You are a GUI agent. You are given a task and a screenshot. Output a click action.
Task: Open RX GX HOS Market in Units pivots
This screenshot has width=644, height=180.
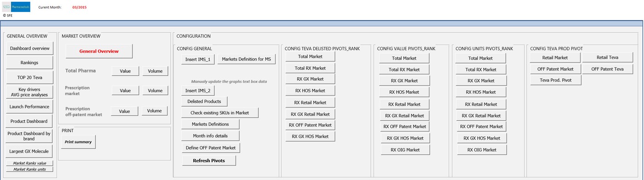482,138
